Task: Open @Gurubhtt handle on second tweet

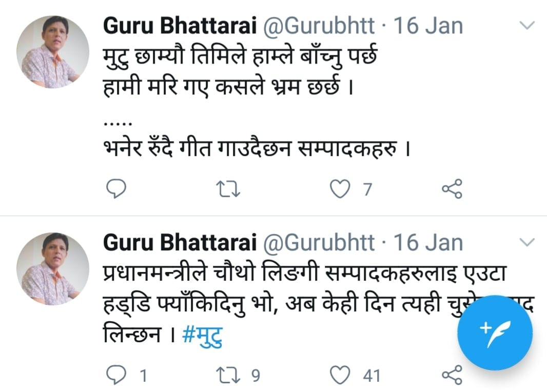Action: click(319, 243)
